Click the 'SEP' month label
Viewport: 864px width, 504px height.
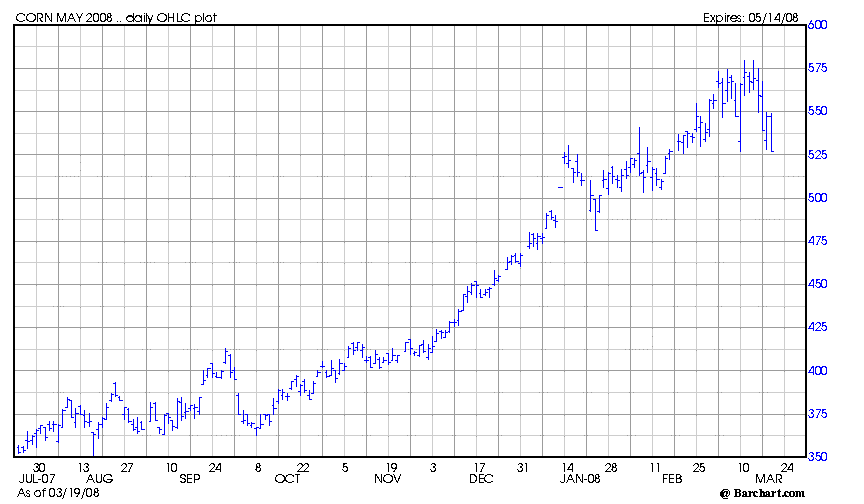click(x=190, y=479)
